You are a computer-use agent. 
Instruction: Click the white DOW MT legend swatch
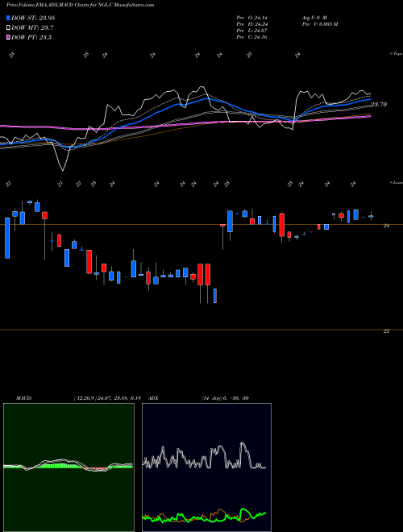pyautogui.click(x=9, y=27)
